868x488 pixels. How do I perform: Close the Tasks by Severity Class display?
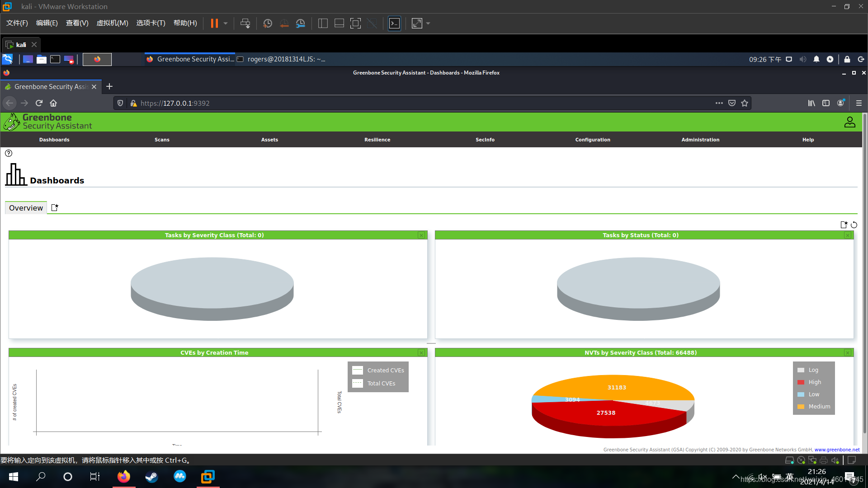coord(421,235)
